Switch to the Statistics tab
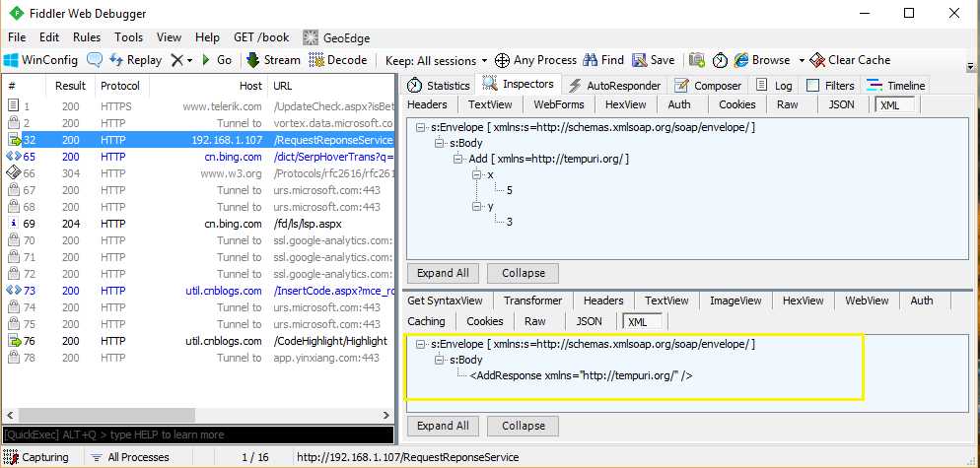980x468 pixels. tap(439, 85)
